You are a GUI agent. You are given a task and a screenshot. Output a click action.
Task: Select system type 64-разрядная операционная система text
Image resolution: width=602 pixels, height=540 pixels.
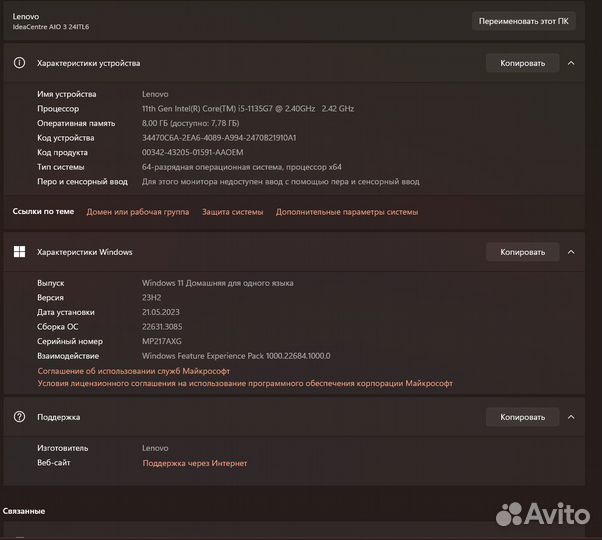[x=241, y=167]
